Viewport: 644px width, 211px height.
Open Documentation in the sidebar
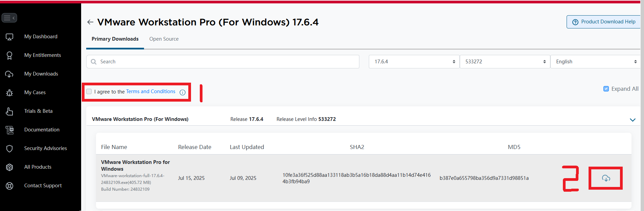(42, 130)
